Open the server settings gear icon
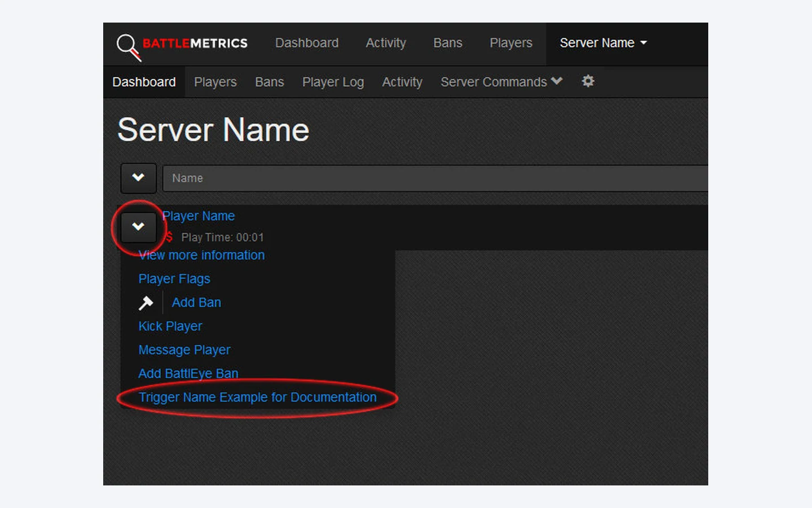The height and width of the screenshot is (508, 812). (x=588, y=81)
